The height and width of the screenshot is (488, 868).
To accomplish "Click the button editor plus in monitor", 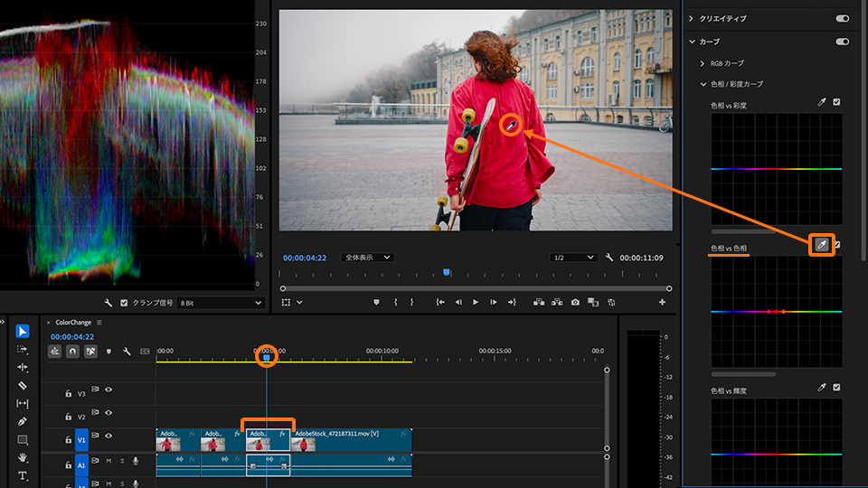I will 662,302.
